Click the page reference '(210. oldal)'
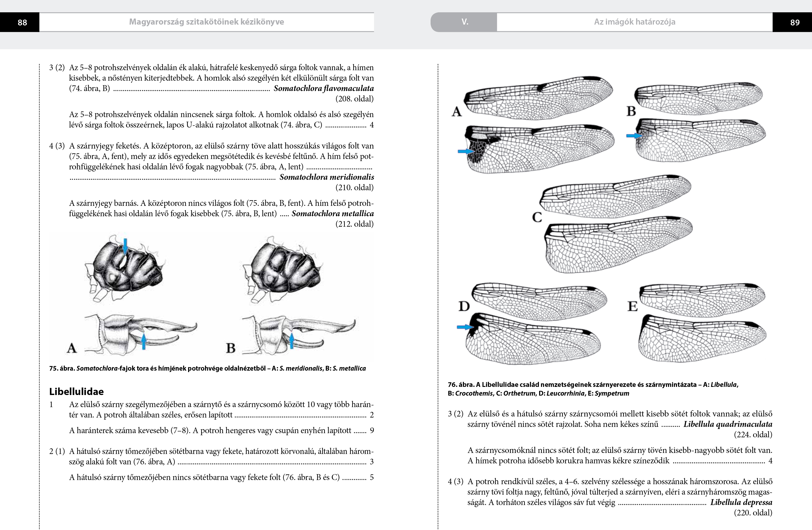Viewport: 812px width, 530px height. [x=355, y=188]
